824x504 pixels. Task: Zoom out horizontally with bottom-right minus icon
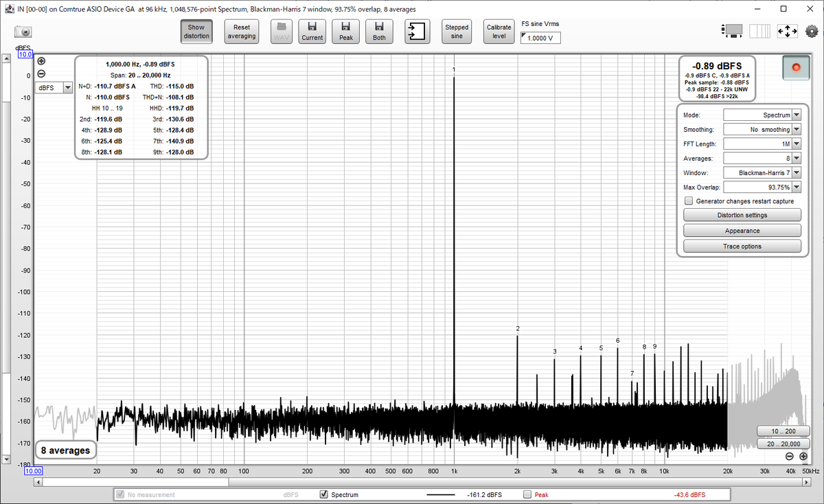789,456
